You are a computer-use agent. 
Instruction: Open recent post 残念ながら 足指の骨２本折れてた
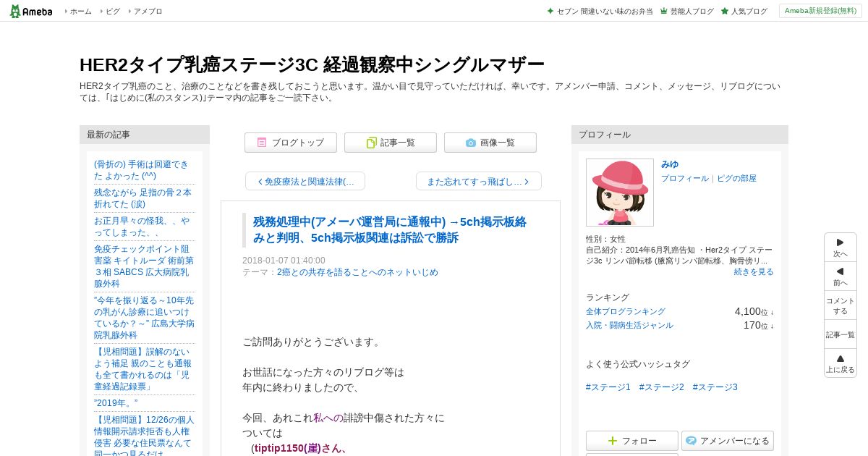[143, 198]
